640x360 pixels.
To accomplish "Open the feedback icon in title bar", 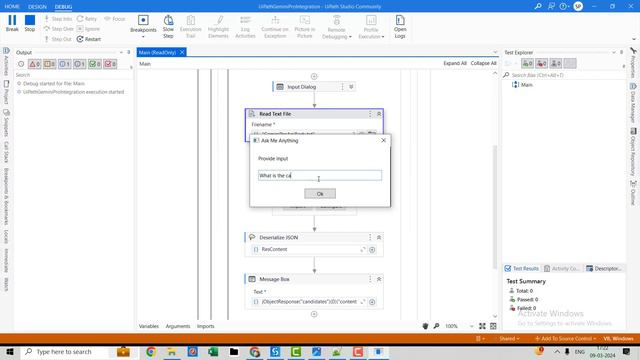I will 551,6.
